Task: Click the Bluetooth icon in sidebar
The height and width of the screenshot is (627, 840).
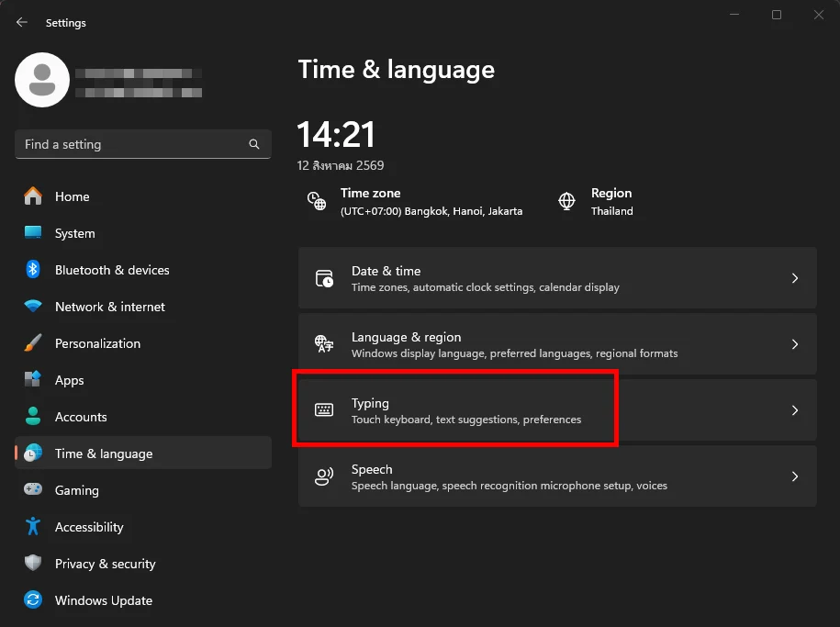Action: point(33,269)
